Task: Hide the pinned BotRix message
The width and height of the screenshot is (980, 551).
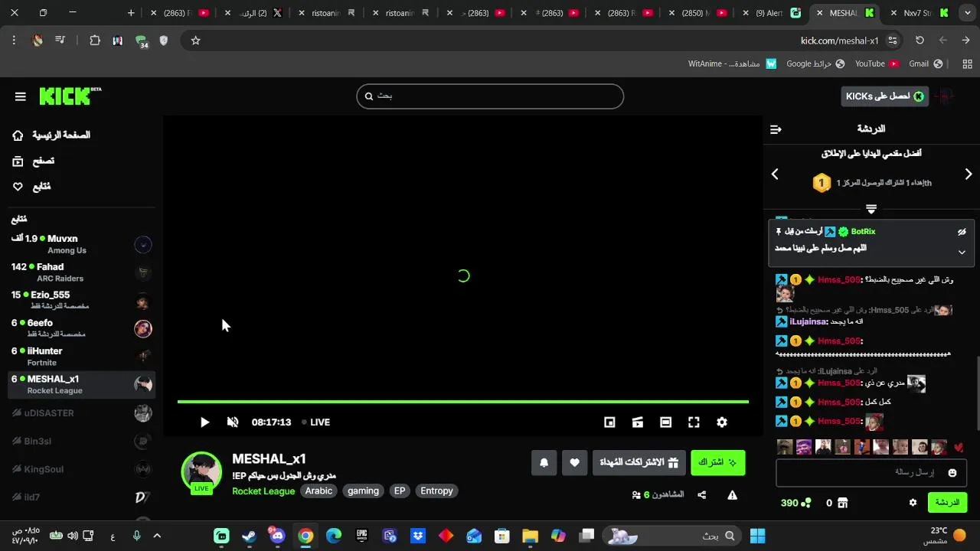Action: 962,232
